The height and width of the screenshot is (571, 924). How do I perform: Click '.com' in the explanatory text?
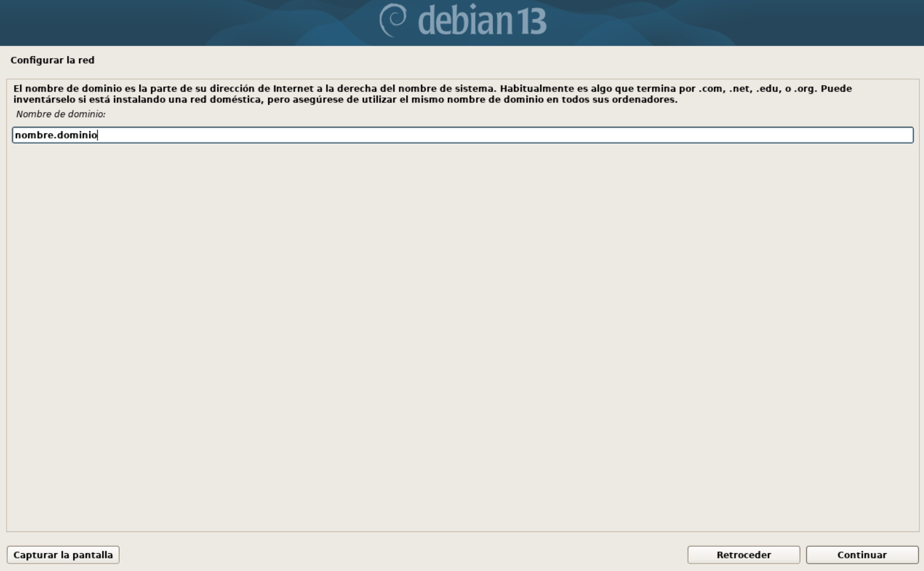711,89
